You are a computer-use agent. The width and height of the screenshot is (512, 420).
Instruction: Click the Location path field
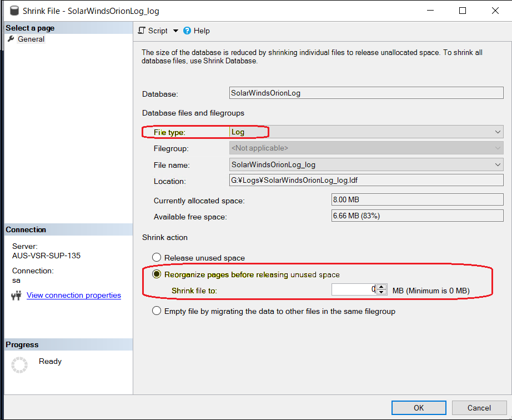pos(366,180)
